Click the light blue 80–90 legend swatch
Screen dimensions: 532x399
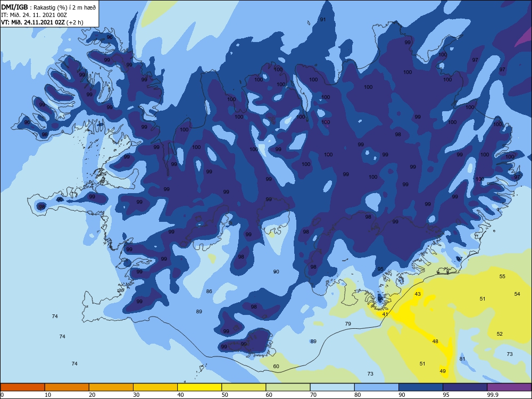(x=377, y=387)
